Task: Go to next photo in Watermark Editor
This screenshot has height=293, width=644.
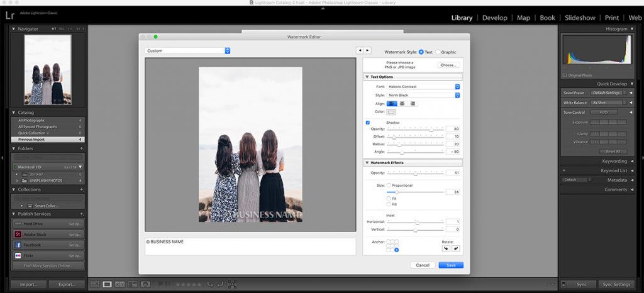Action: pyautogui.click(x=367, y=50)
